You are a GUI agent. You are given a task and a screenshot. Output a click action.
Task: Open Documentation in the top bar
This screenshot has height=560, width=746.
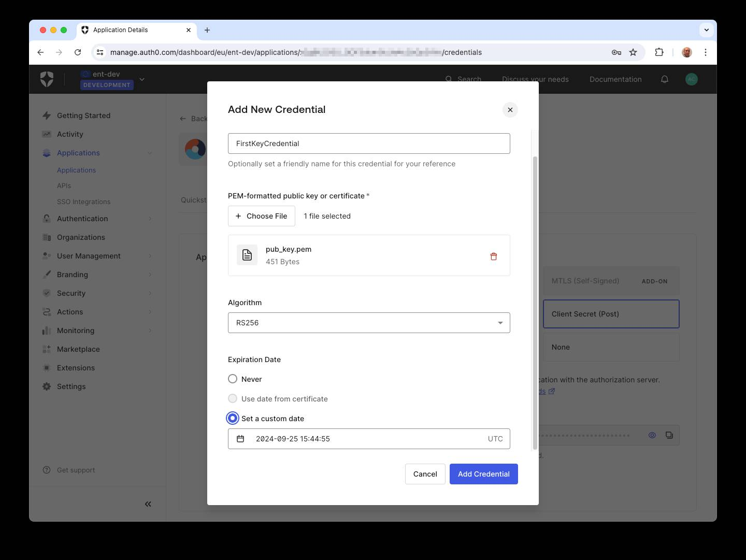[x=615, y=79]
